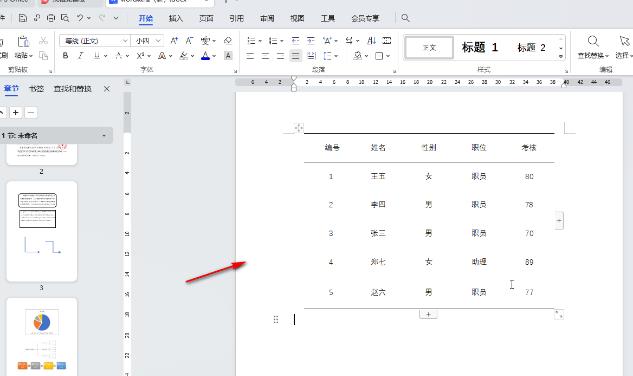Toggle align left paragraph
The height and width of the screenshot is (376, 633).
point(250,56)
